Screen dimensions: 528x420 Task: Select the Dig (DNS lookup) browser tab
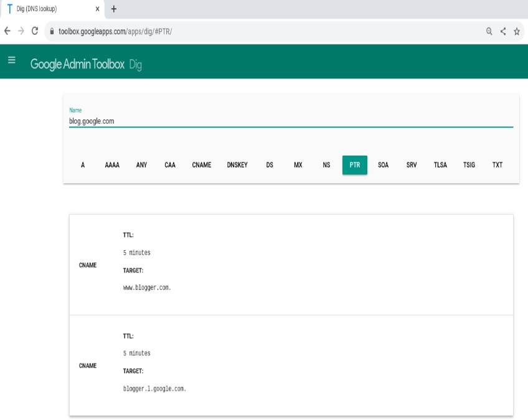click(x=52, y=9)
